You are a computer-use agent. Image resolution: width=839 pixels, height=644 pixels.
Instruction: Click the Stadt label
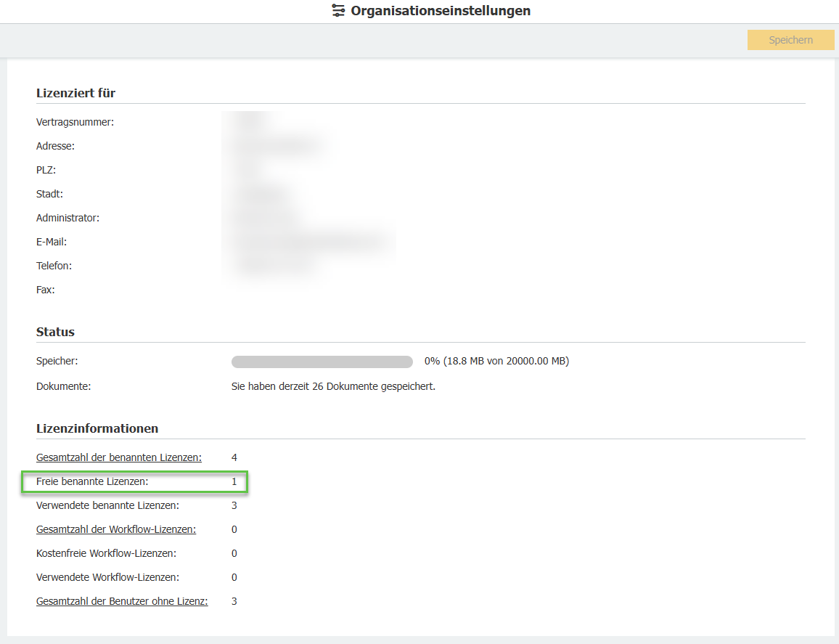(x=50, y=194)
